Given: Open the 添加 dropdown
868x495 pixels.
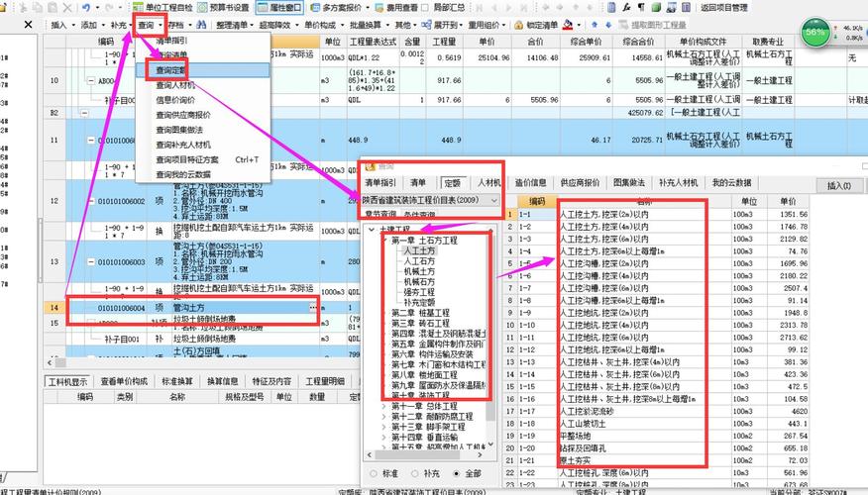Looking at the screenshot, I should 92,25.
